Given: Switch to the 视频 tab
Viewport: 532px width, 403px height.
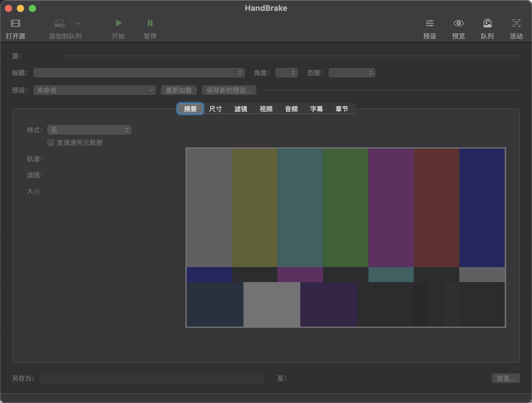Looking at the screenshot, I should click(266, 109).
